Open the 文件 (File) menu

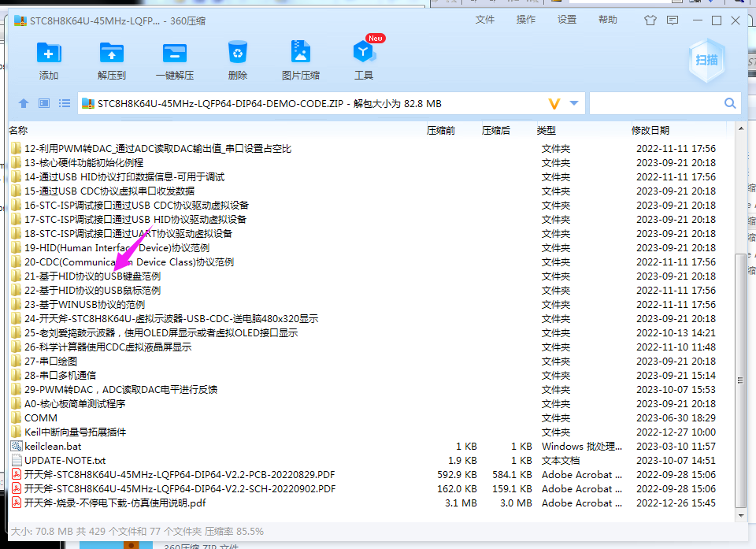(485, 20)
